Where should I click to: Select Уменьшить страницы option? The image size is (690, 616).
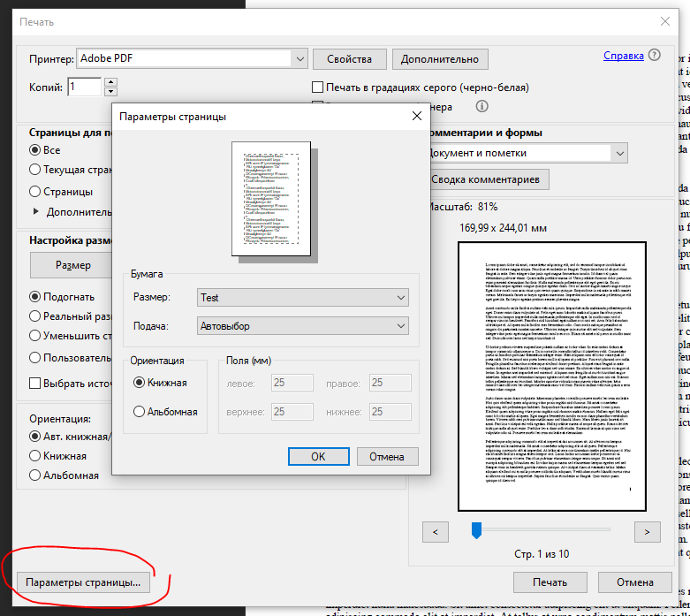coord(34,336)
